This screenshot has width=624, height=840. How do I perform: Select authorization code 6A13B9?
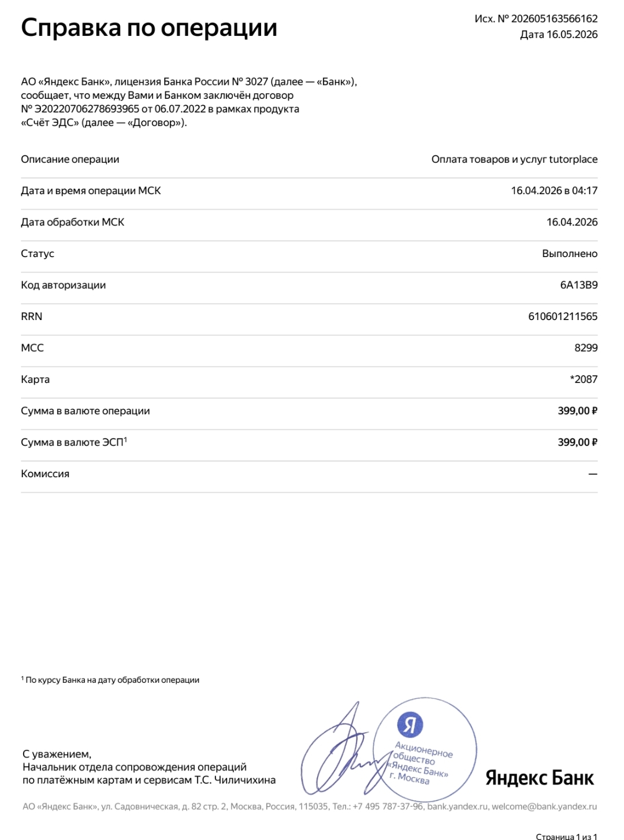click(579, 285)
